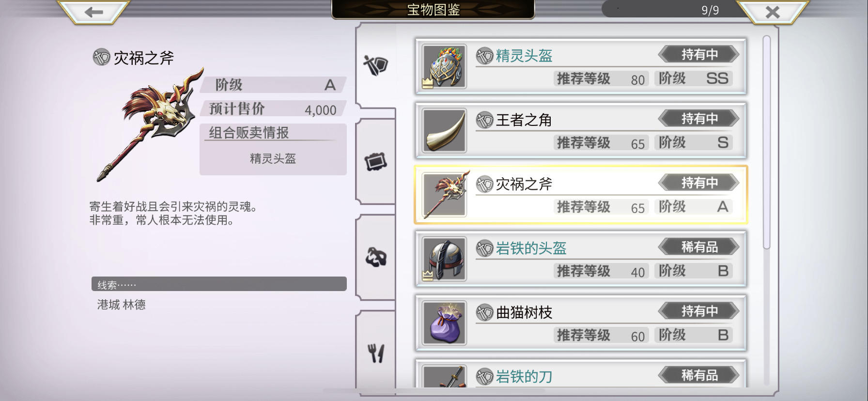Open the fork and knife food tab
Screen dimensions: 868x401
[376, 353]
